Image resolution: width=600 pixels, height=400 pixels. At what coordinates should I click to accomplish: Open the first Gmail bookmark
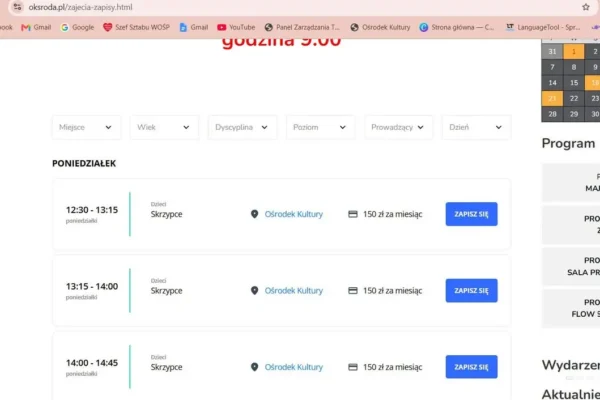pyautogui.click(x=36, y=27)
